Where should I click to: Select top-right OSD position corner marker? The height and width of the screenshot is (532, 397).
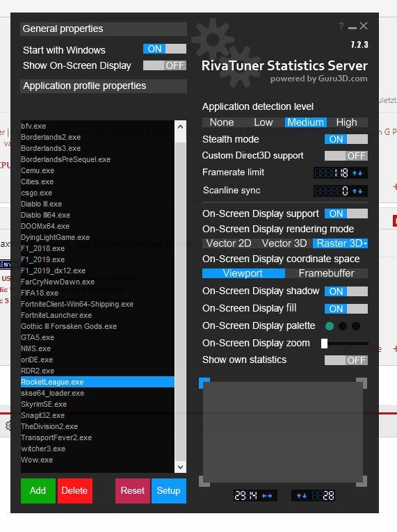(x=362, y=383)
